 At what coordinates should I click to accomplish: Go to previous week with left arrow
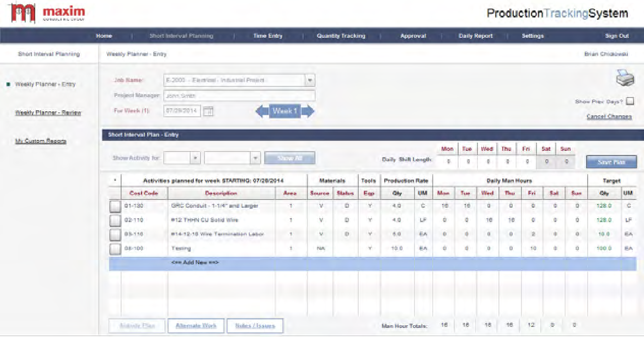[x=262, y=111]
